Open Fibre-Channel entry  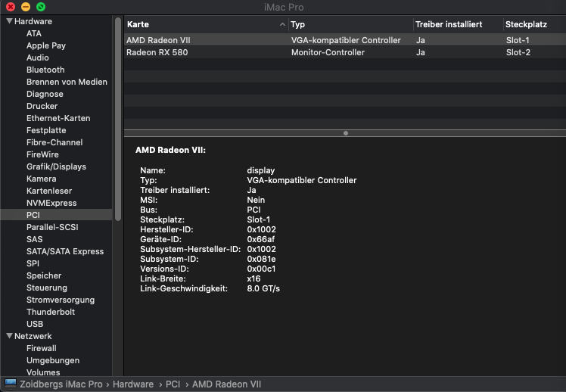(x=54, y=142)
